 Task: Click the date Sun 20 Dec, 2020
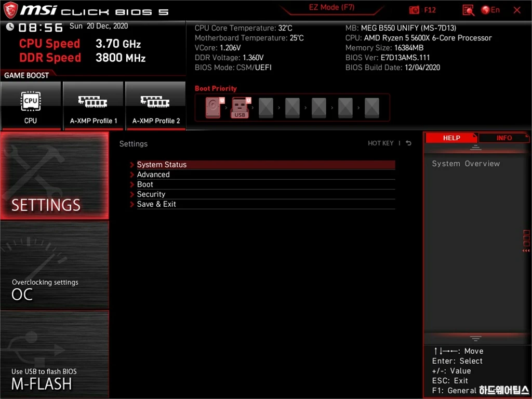[99, 26]
